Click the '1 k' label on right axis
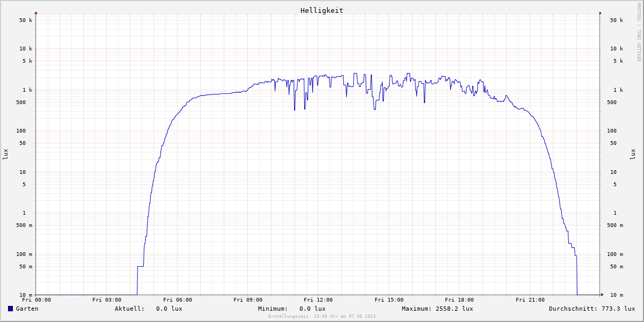 [618, 90]
